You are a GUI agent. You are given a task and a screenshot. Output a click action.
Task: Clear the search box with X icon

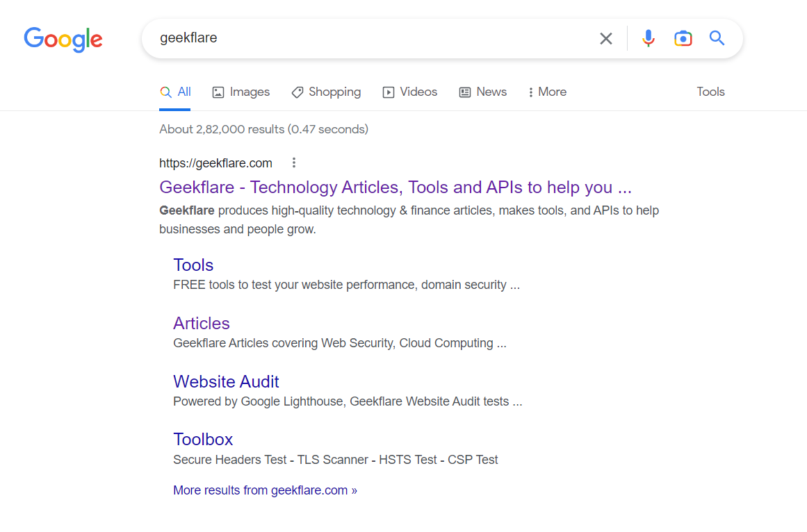pyautogui.click(x=606, y=39)
